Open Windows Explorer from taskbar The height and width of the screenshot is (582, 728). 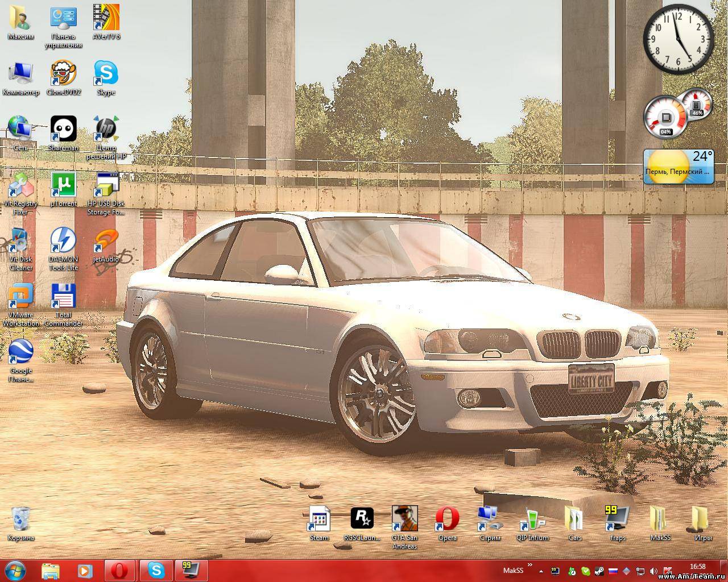51,571
